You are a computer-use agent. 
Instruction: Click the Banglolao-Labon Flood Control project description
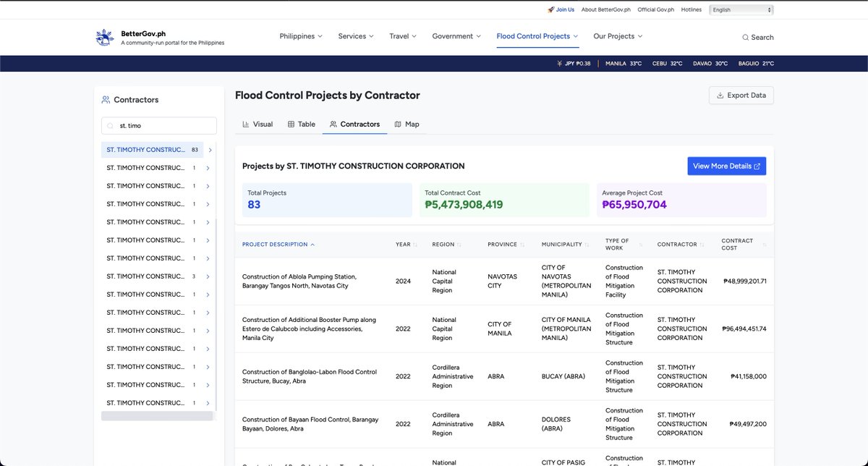tap(310, 376)
